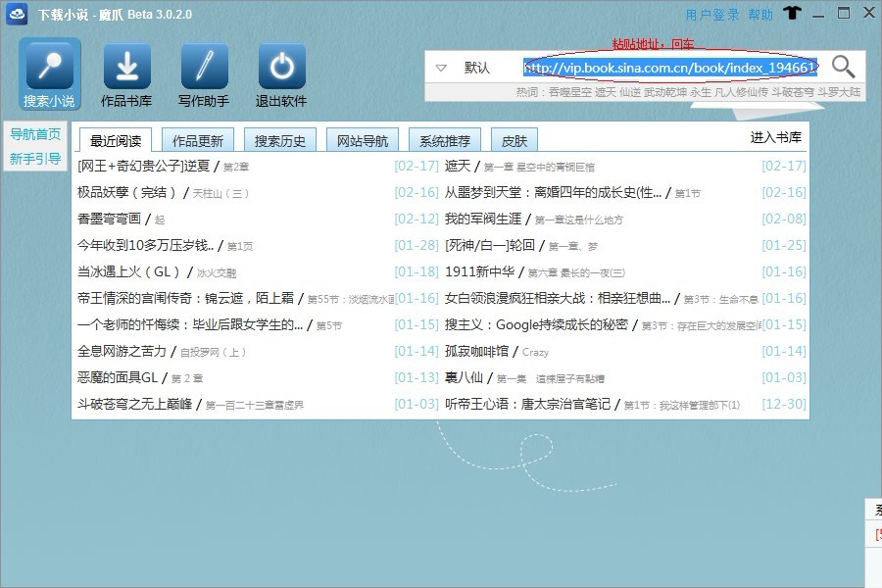Click the 进入书库 button
Image resolution: width=882 pixels, height=588 pixels.
pos(775,137)
